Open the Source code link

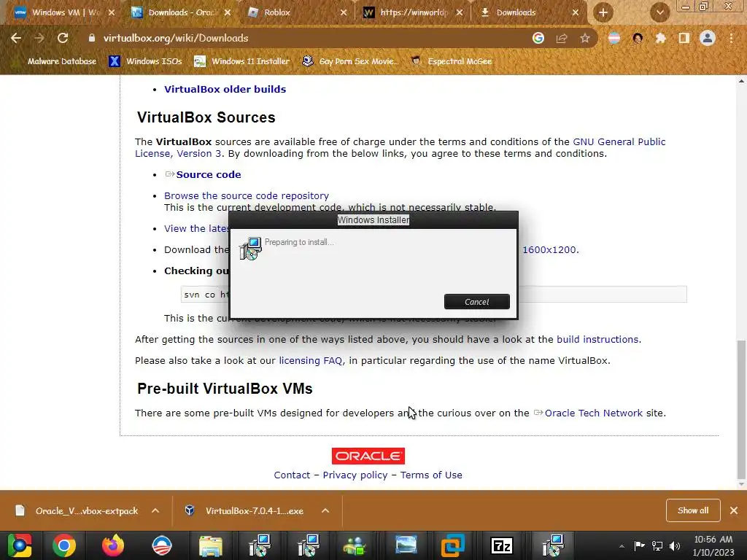(x=208, y=174)
